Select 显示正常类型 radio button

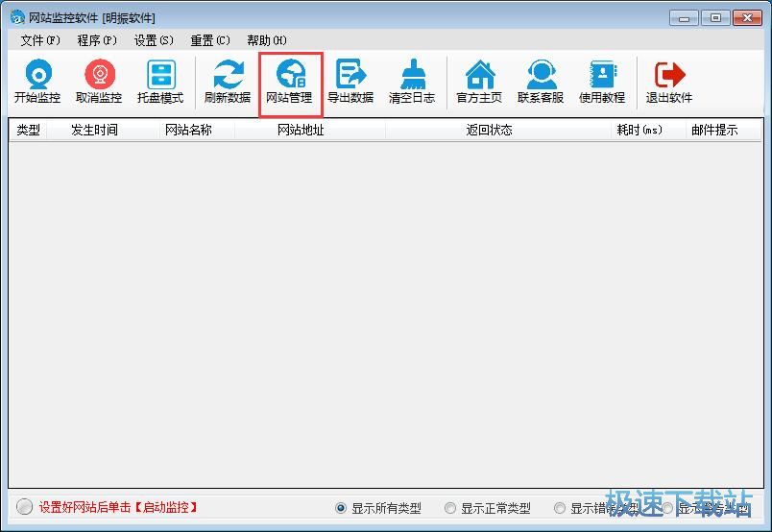tap(450, 508)
